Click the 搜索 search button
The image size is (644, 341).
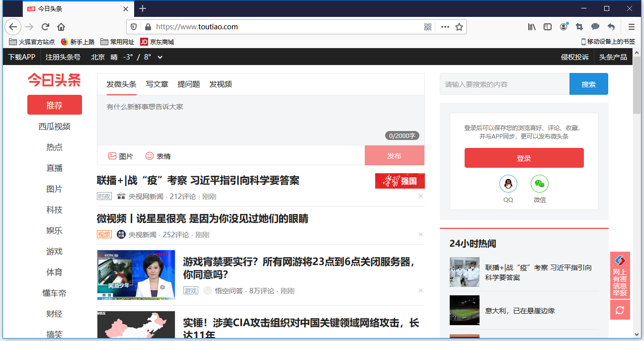pyautogui.click(x=589, y=84)
